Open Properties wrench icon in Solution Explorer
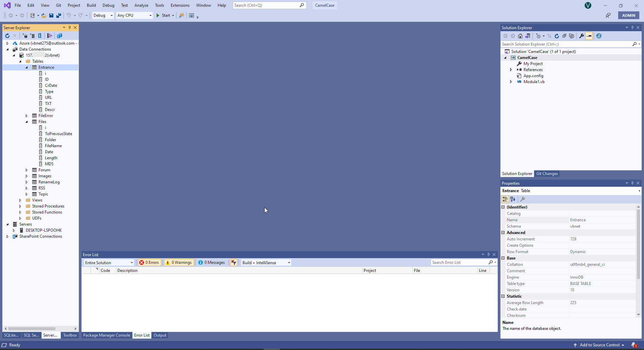Screen dimensions: 644x350 tap(582, 36)
